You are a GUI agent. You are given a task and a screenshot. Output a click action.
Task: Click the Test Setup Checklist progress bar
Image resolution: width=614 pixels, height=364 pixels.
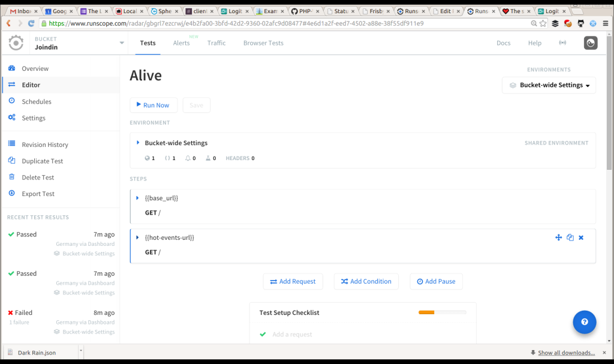point(443,312)
